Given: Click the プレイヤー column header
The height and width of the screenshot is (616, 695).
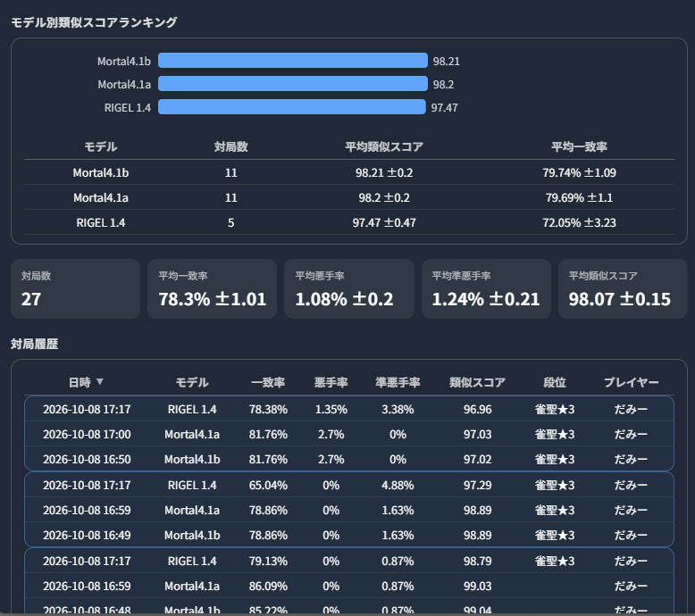Looking at the screenshot, I should (631, 382).
